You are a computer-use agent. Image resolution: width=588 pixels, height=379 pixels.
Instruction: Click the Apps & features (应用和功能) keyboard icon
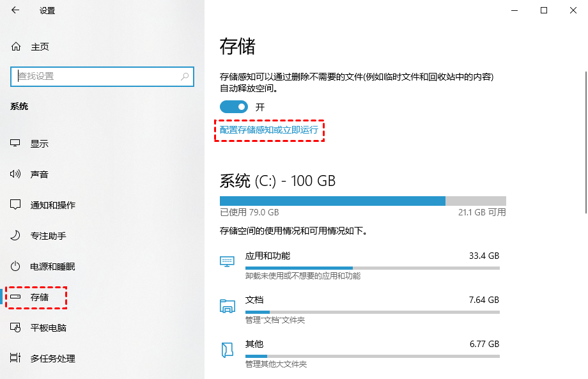pos(227,261)
